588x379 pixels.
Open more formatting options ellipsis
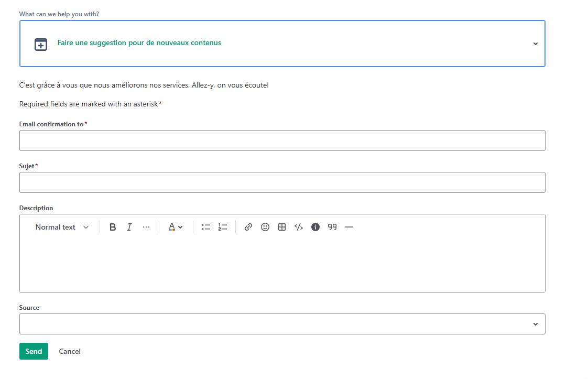[x=146, y=227]
